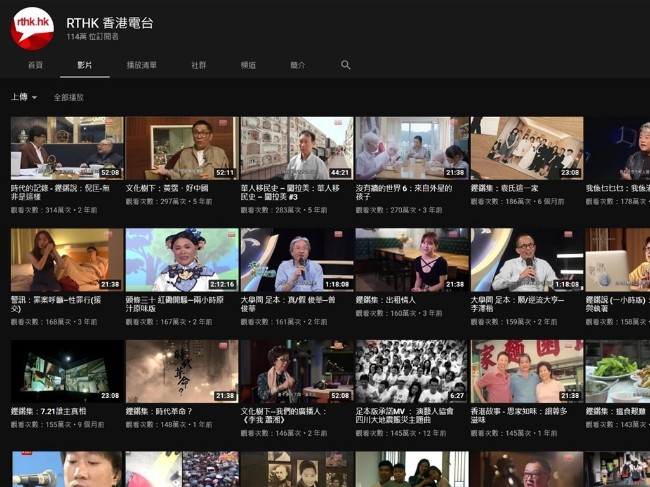The width and height of the screenshot is (650, 487).
Task: Open video title 文化樹下:黃霑 · 好中國
Action: 167,188
